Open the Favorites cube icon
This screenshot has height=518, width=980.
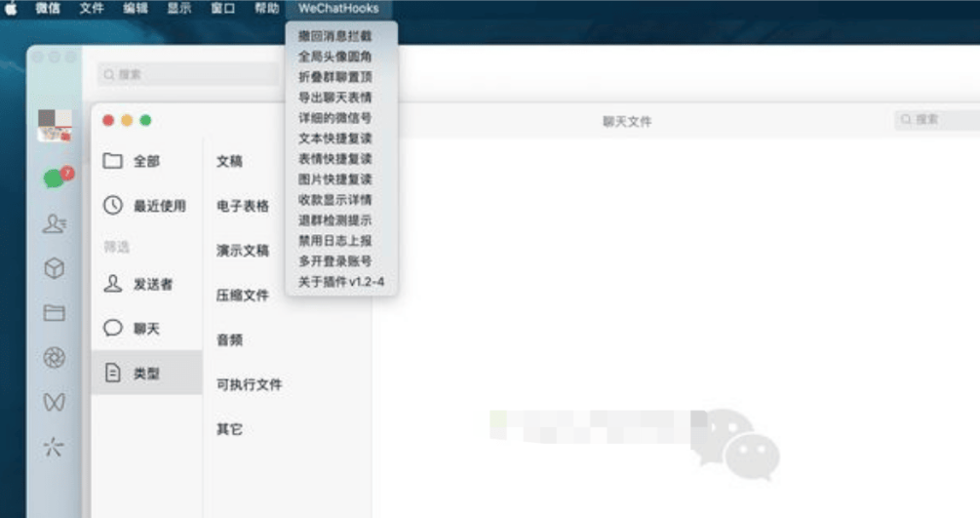55,268
